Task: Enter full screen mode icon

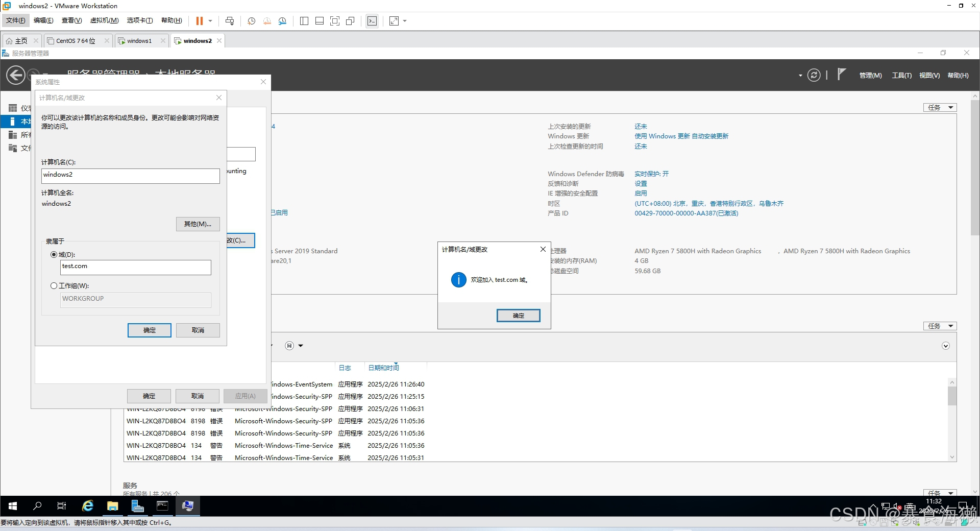Action: tap(335, 21)
